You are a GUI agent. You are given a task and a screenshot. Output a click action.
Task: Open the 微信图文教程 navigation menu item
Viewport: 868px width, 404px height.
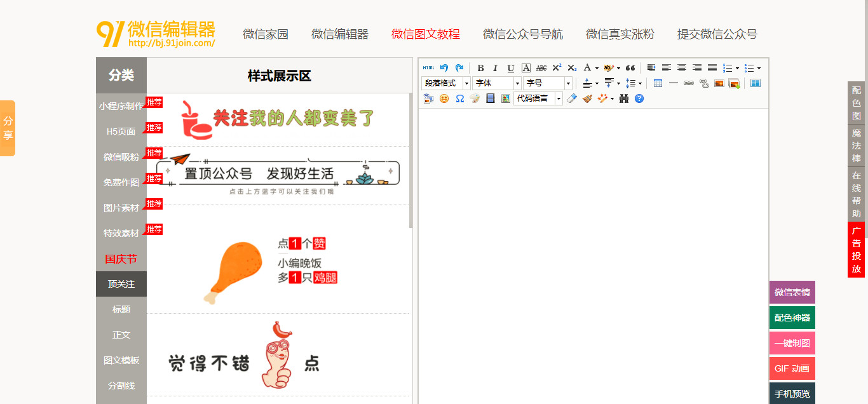coord(424,34)
